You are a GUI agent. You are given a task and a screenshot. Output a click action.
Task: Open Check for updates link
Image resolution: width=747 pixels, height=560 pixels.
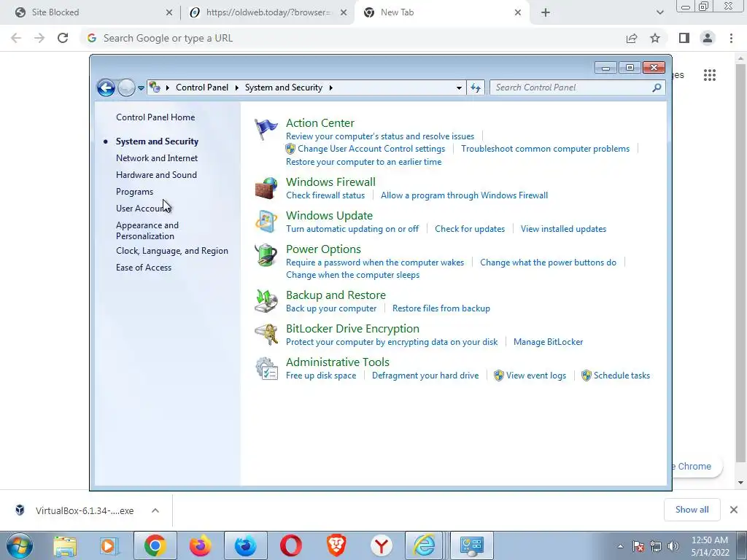470,228
